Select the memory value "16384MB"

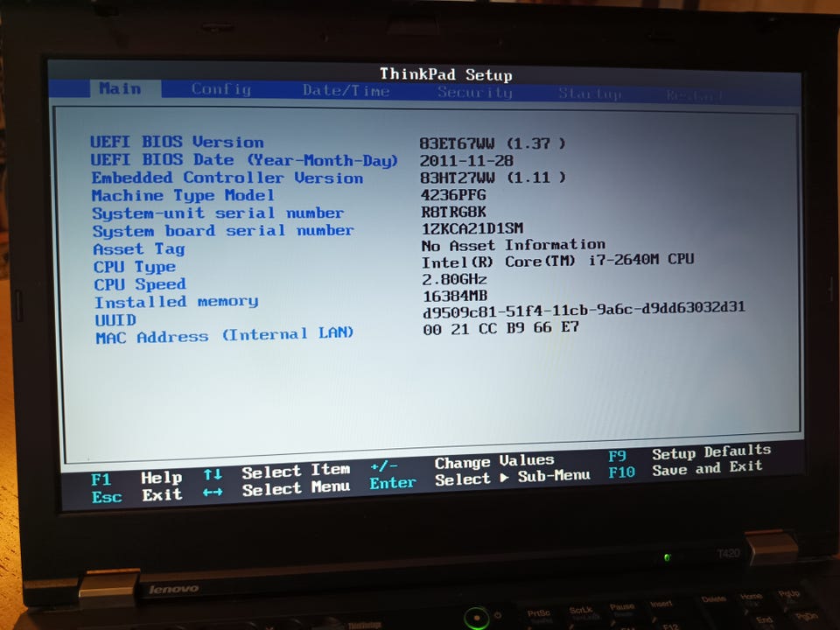455,296
